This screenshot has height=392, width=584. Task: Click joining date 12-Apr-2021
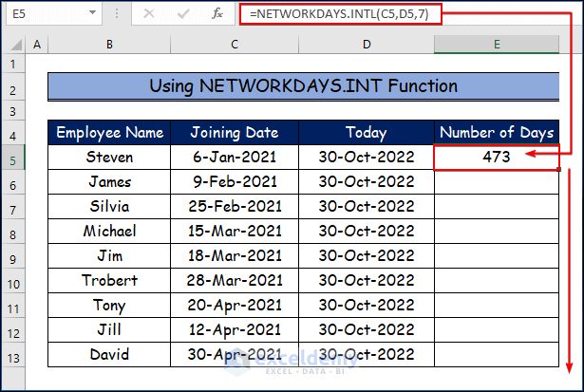(235, 330)
